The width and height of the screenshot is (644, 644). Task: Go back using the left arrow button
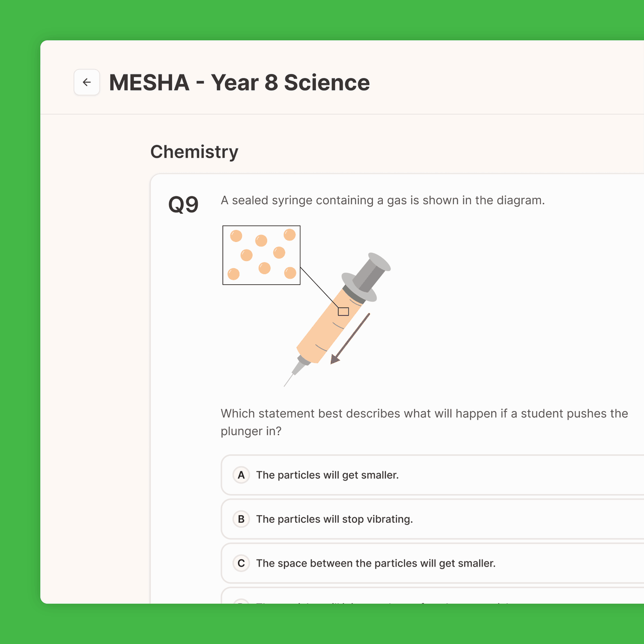click(87, 82)
